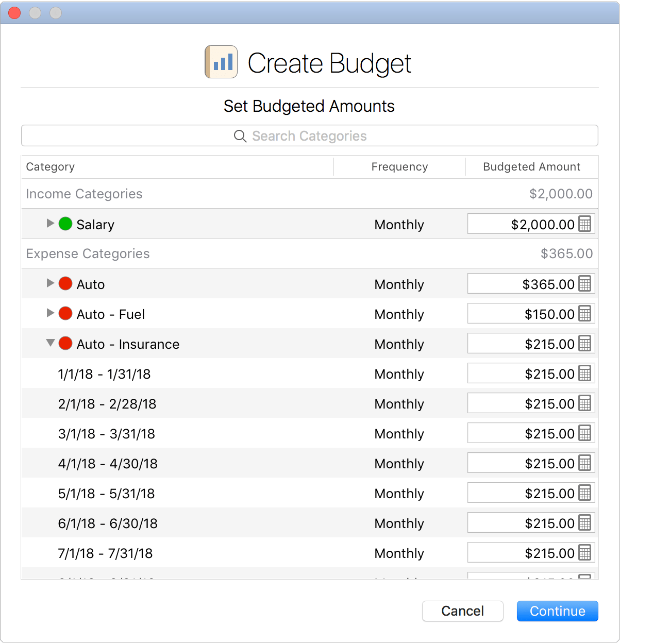
Task: Click the calculator icon on the 1/1/18 row
Action: click(x=585, y=374)
